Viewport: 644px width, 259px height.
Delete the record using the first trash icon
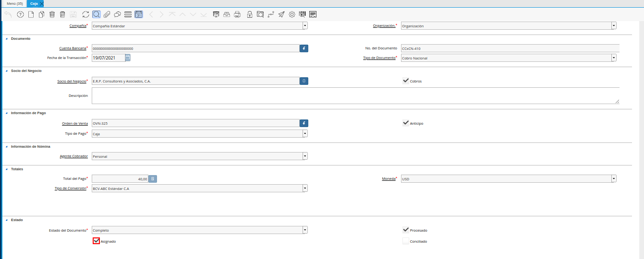(x=52, y=14)
